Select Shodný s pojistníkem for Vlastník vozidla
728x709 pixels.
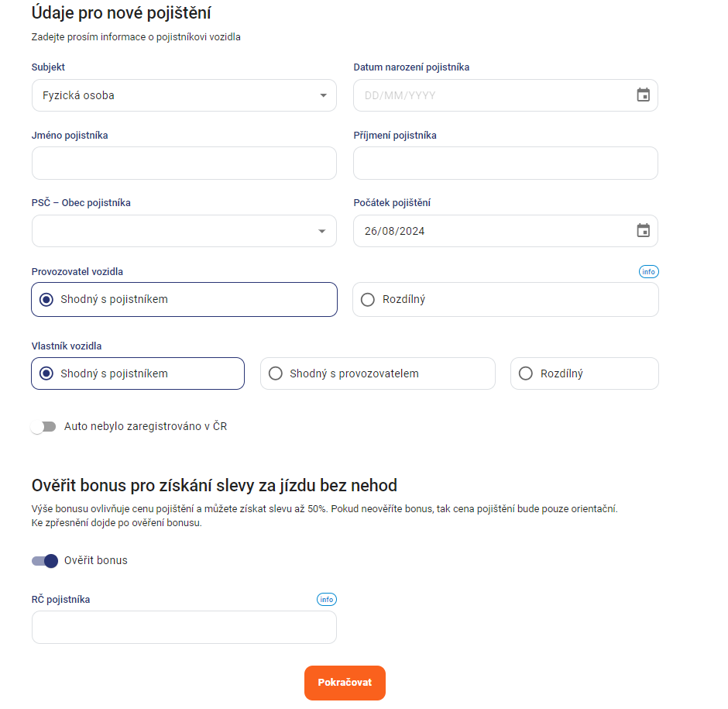point(138,373)
